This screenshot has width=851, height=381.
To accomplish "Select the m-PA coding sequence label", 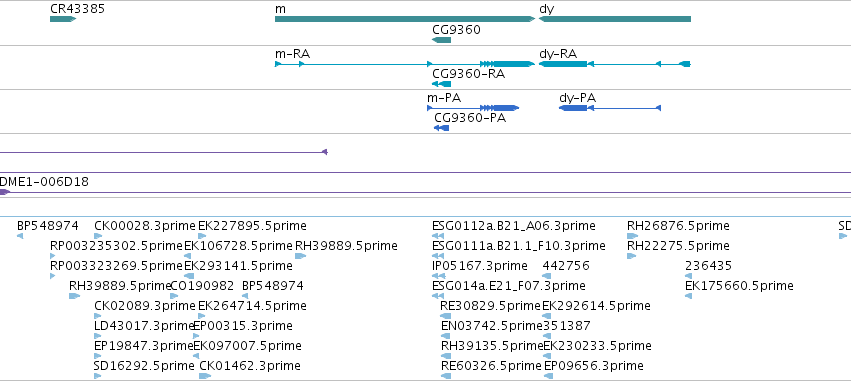I will (x=444, y=98).
